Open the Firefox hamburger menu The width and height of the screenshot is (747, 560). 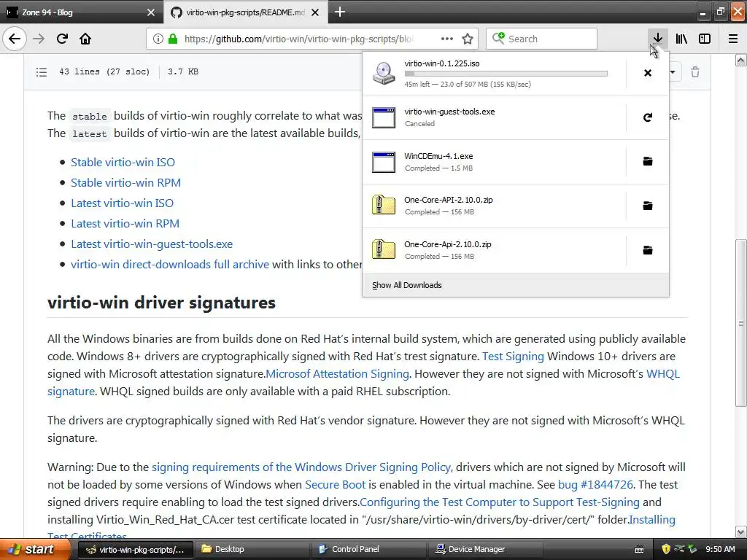coord(733,39)
